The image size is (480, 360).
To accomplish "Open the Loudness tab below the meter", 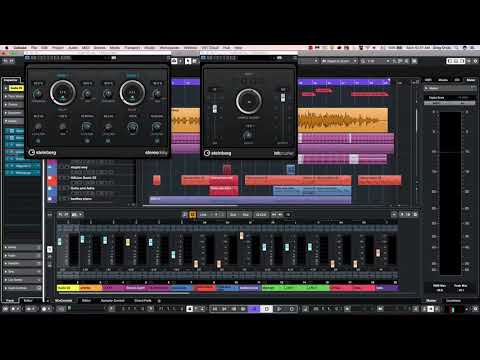I will click(454, 301).
